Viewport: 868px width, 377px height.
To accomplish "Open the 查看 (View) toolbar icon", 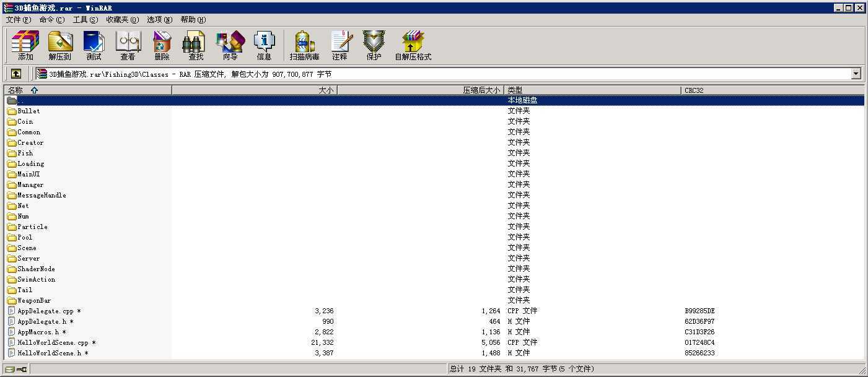I will 128,46.
